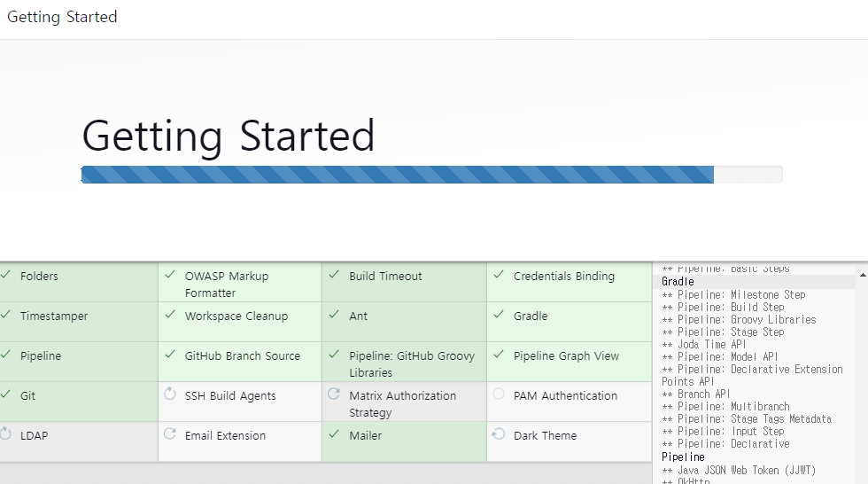Click the large Getting Started heading
Viewport: 868px width, 484px height.
click(x=229, y=137)
